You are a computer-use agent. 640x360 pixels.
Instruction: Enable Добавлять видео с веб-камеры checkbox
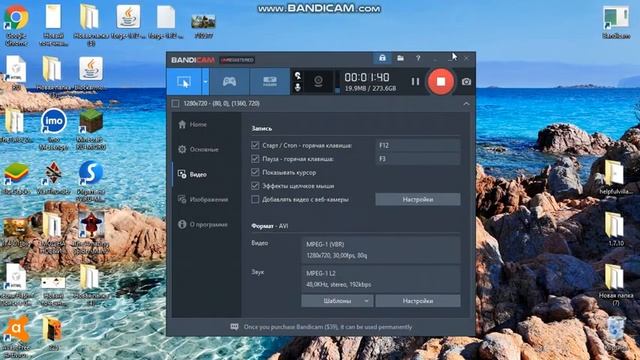pos(255,200)
